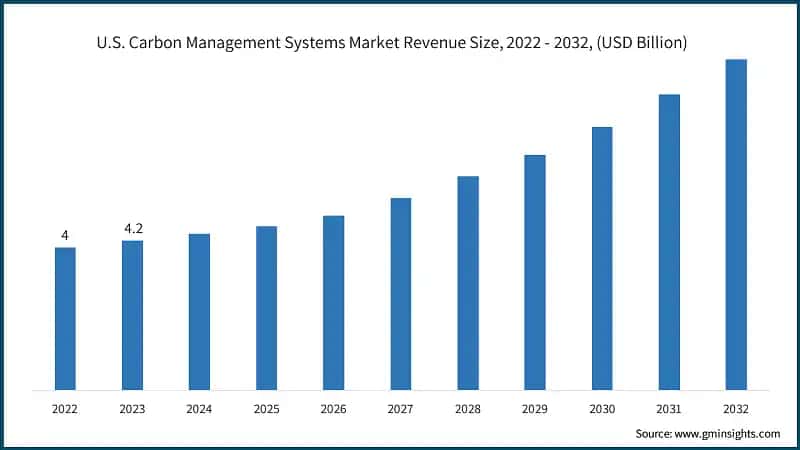Click the axis label "2025"
The image size is (800, 450).
click(x=266, y=409)
